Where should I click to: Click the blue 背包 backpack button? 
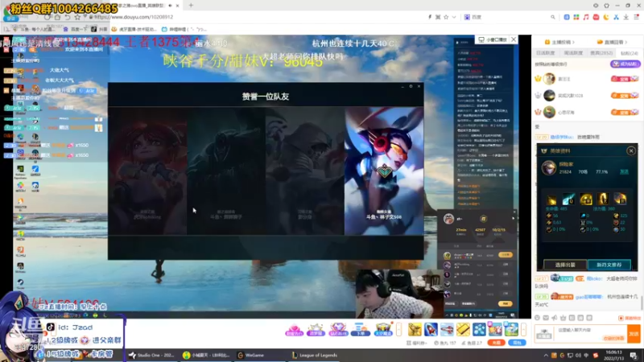[517, 343]
